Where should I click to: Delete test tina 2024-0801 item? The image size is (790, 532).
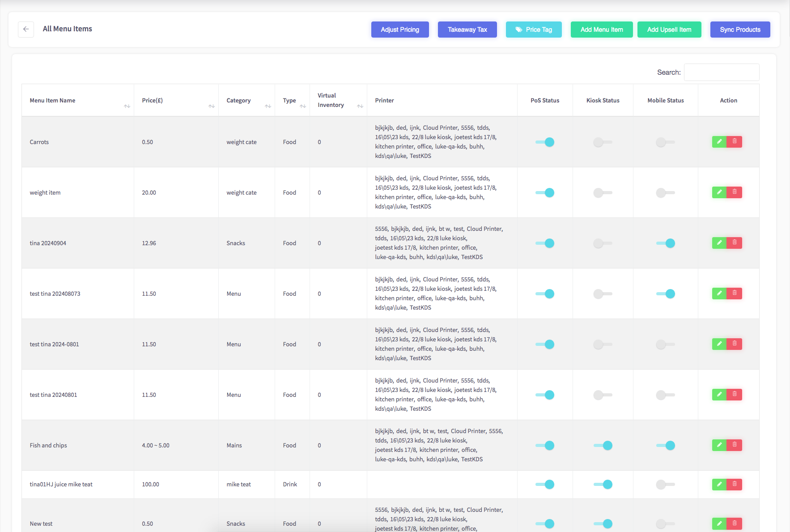(735, 344)
